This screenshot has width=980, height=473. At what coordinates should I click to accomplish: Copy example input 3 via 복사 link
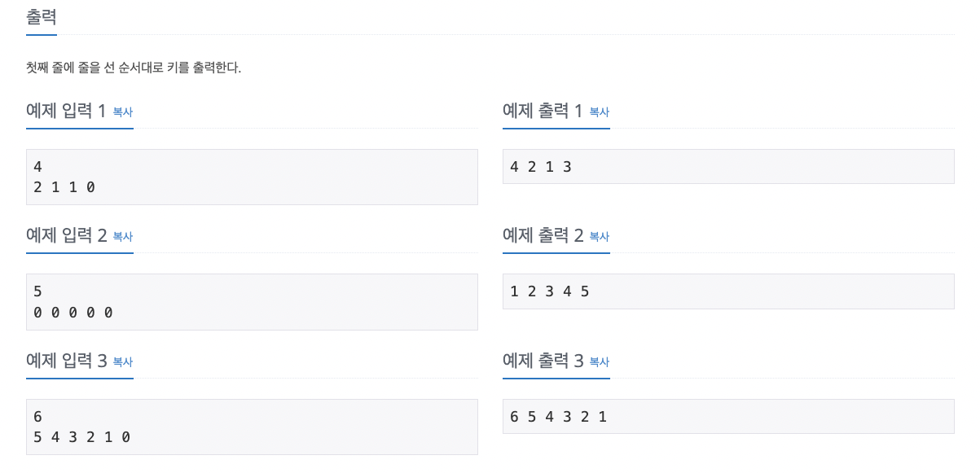(x=123, y=362)
